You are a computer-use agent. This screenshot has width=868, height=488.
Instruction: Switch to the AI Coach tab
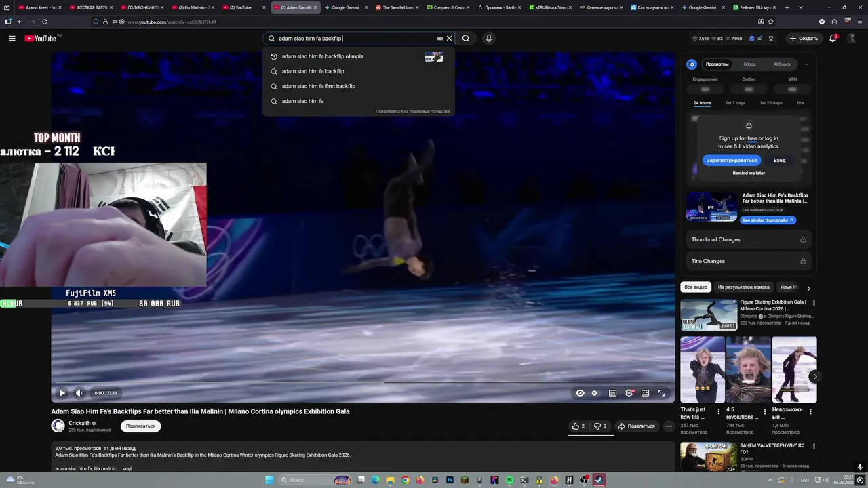[x=782, y=64]
